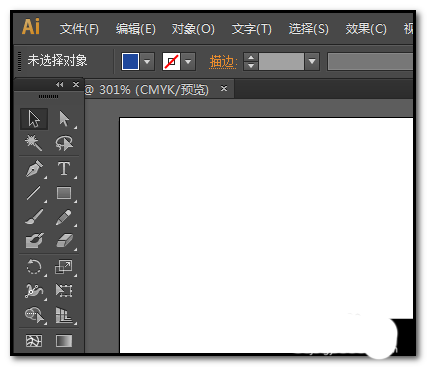Open the 对象(O) menu

point(193,29)
